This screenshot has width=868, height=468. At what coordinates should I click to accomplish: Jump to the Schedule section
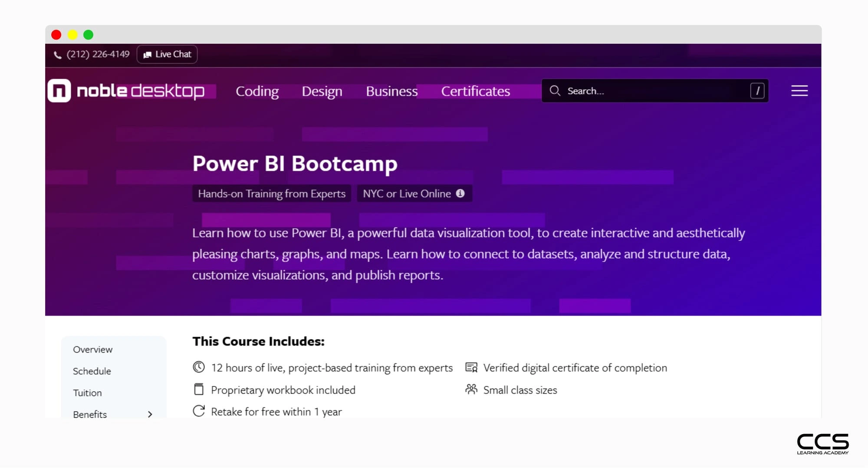(92, 371)
